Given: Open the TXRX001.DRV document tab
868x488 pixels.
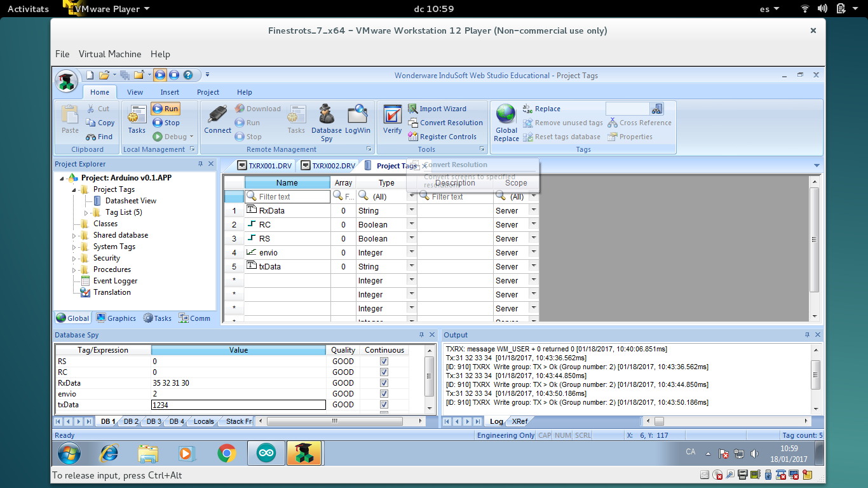Looking at the screenshot, I should pyautogui.click(x=264, y=166).
